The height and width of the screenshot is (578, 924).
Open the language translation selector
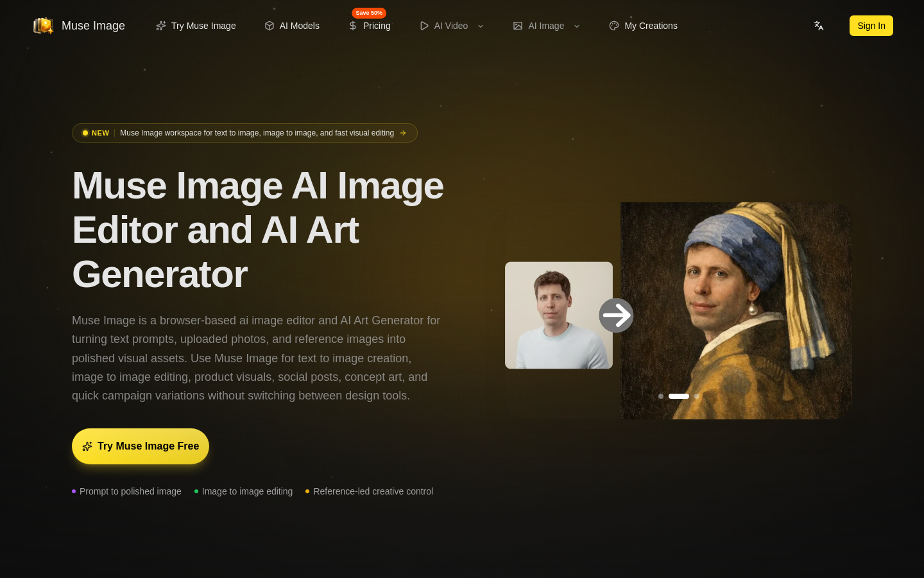[819, 26]
